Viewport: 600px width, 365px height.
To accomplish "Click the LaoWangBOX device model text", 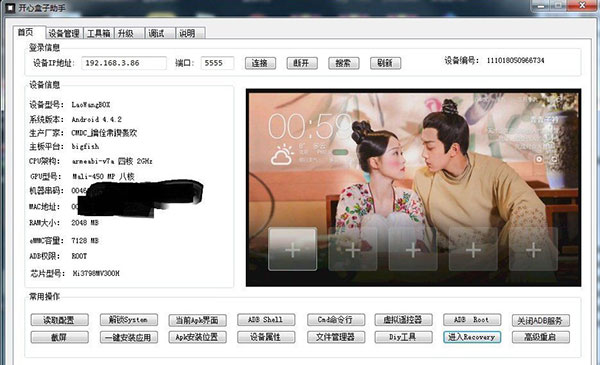I will pos(91,104).
